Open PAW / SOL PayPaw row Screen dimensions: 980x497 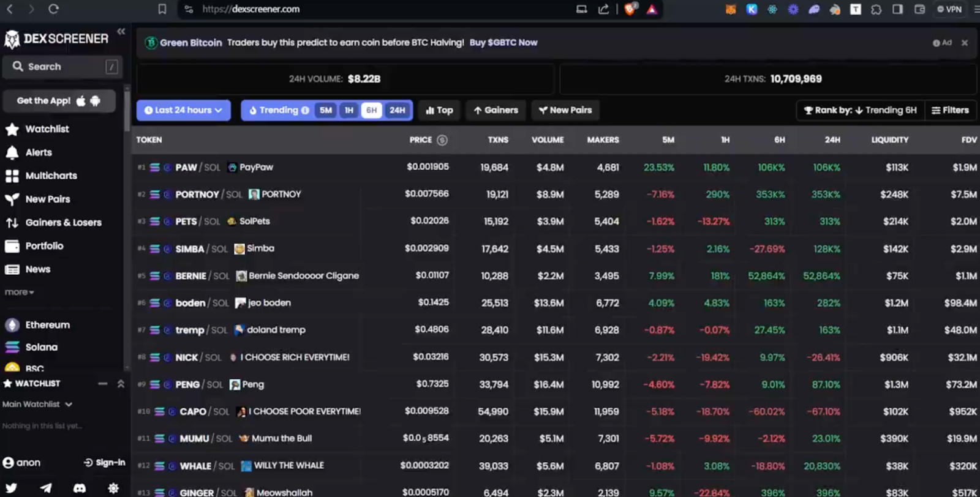(556, 167)
